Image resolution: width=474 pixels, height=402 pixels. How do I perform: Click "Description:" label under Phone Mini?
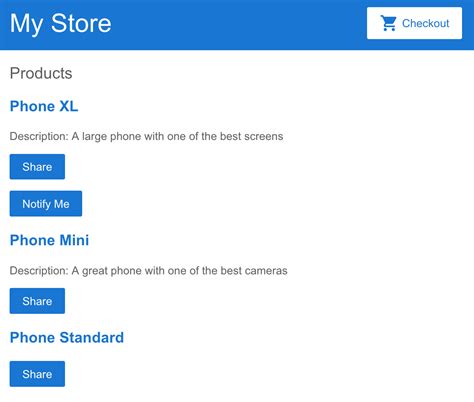(39, 271)
